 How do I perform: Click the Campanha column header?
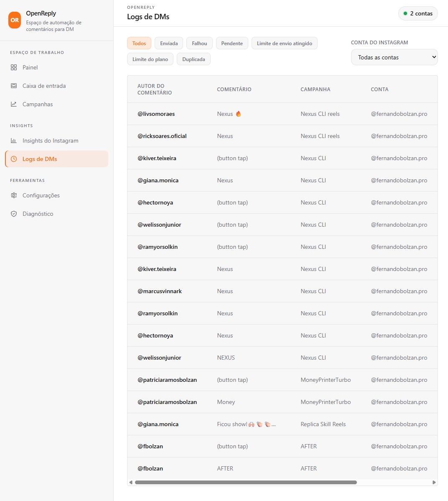tap(315, 89)
